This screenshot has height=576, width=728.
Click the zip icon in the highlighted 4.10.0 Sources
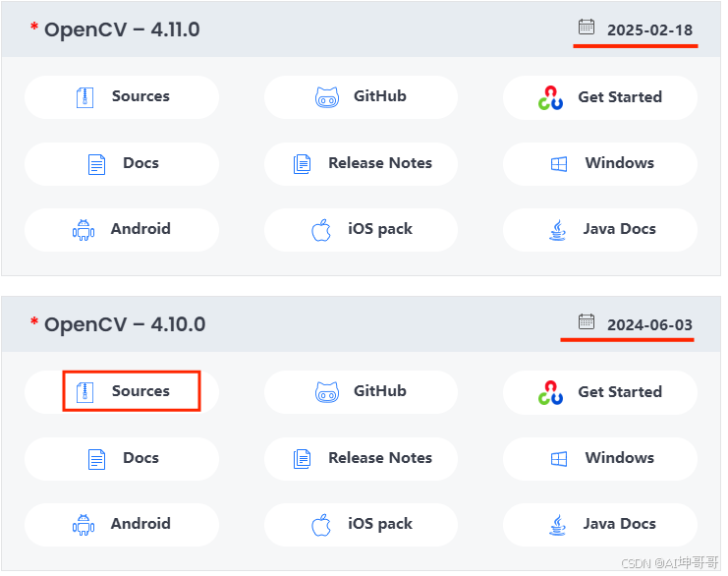(84, 392)
